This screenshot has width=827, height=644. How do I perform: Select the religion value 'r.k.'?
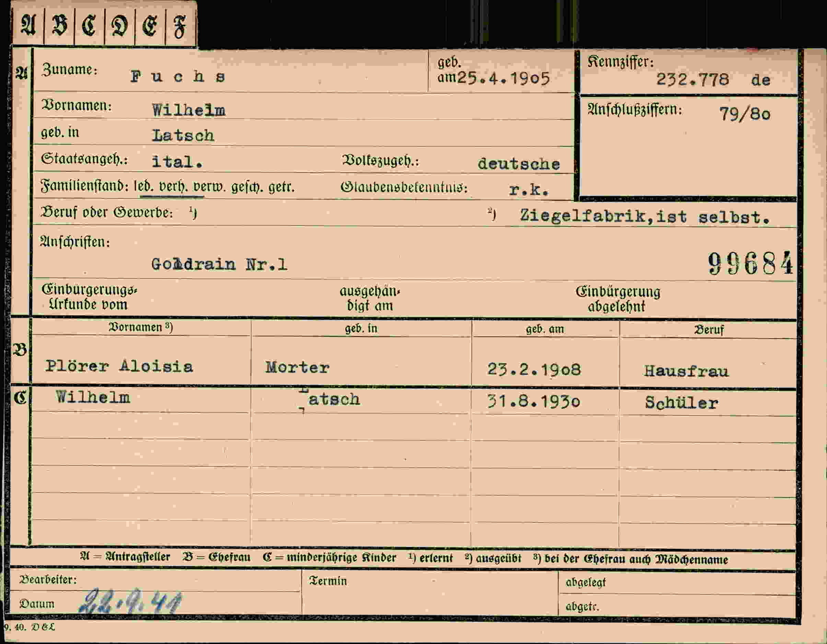(528, 190)
